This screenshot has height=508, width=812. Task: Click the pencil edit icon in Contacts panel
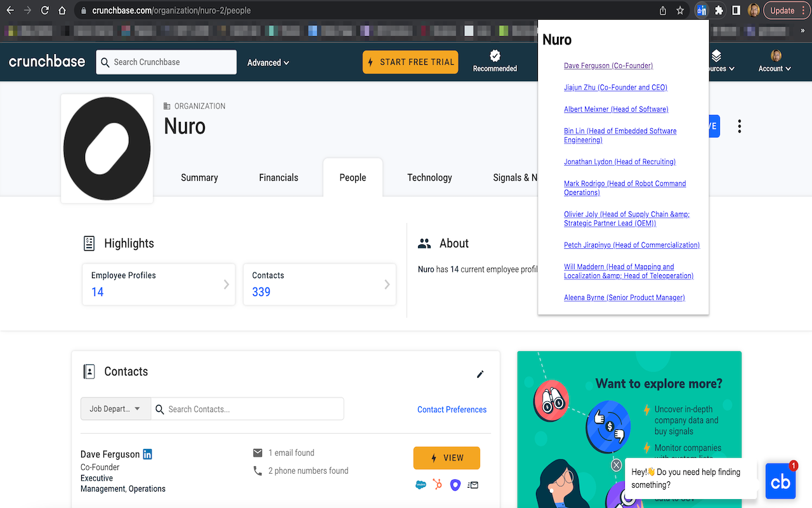pyautogui.click(x=480, y=375)
